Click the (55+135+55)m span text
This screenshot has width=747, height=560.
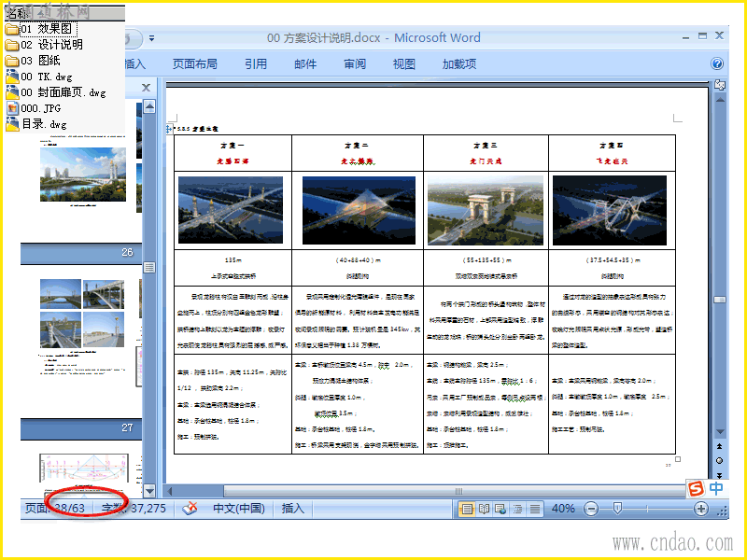486,260
